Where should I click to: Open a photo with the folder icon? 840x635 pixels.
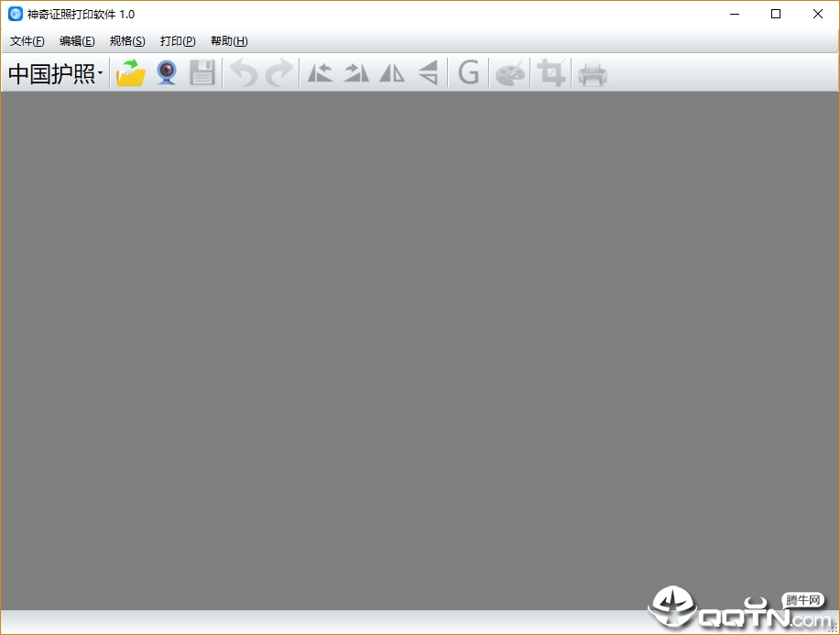pyautogui.click(x=131, y=73)
